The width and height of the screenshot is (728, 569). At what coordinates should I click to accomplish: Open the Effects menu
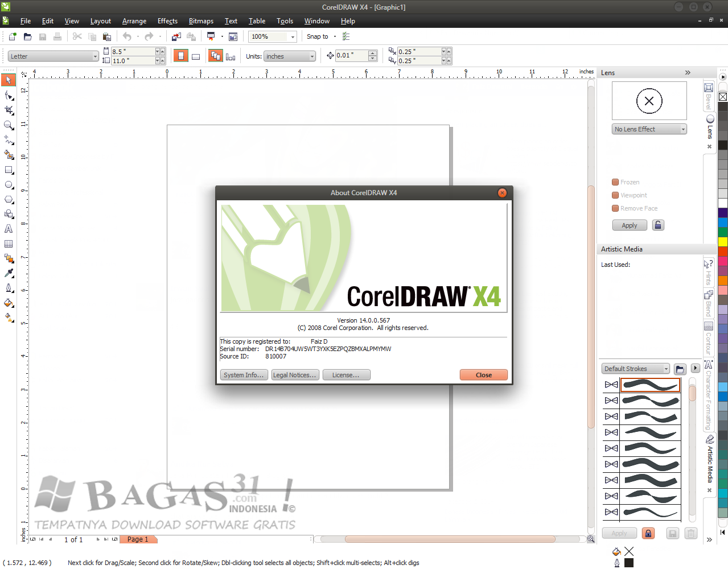click(167, 21)
